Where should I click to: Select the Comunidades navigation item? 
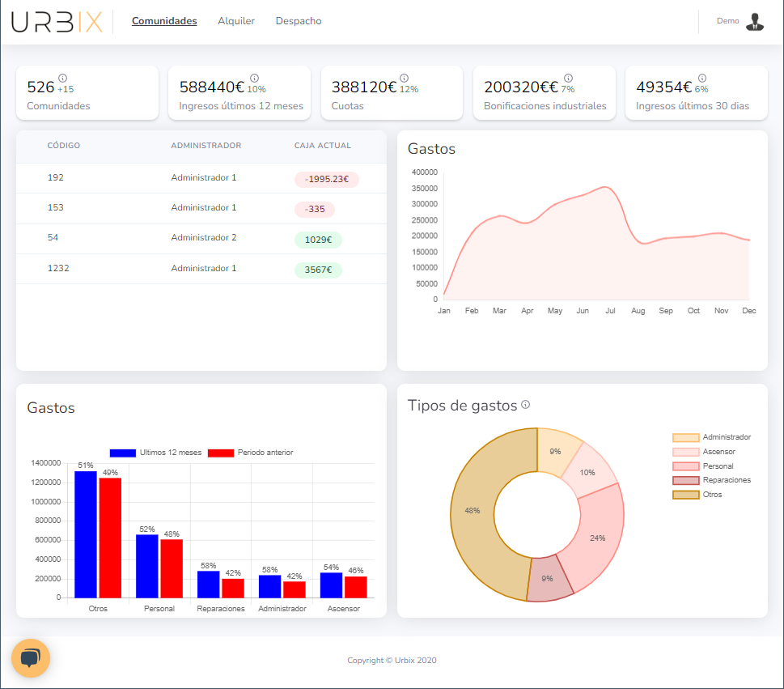pyautogui.click(x=164, y=22)
